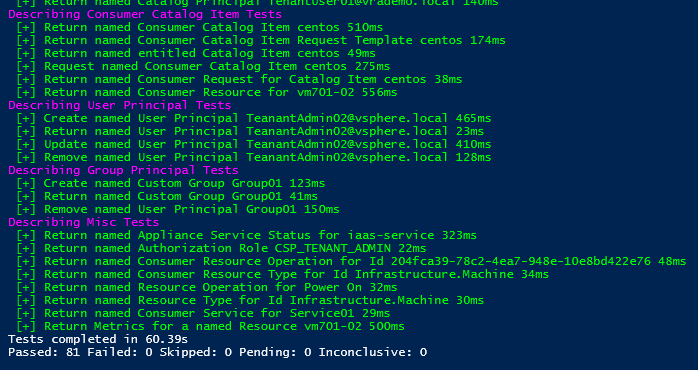Click the resource operation Id 204fca39 line
Image resolution: width=698 pixels, height=370 pixels.
tap(351, 261)
